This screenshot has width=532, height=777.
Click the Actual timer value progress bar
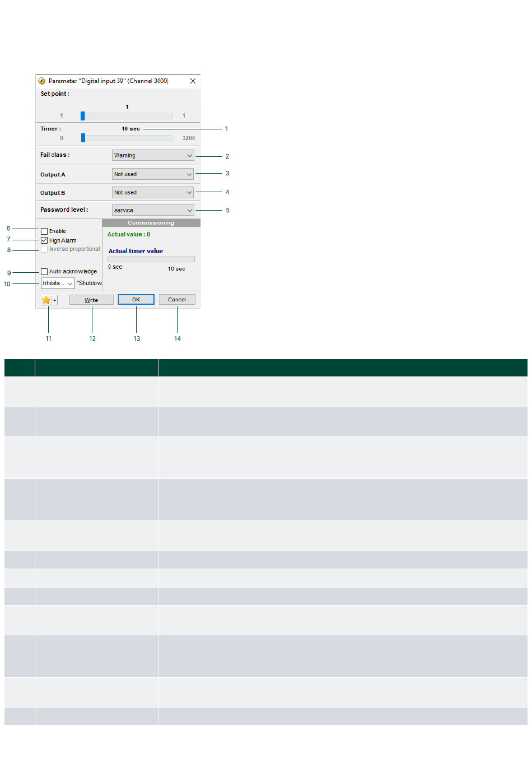point(151,259)
